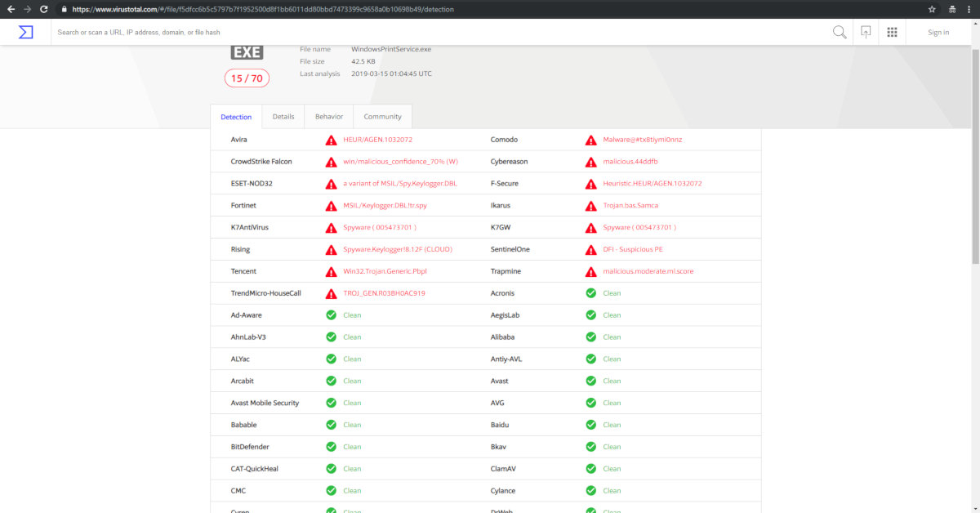Click the EXE file type icon

point(247,52)
